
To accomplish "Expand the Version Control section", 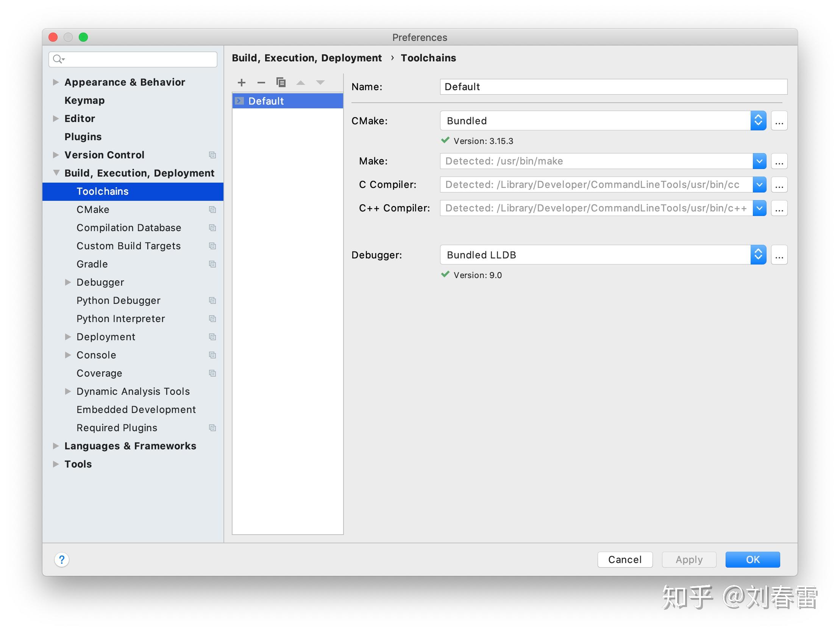I will pos(56,155).
